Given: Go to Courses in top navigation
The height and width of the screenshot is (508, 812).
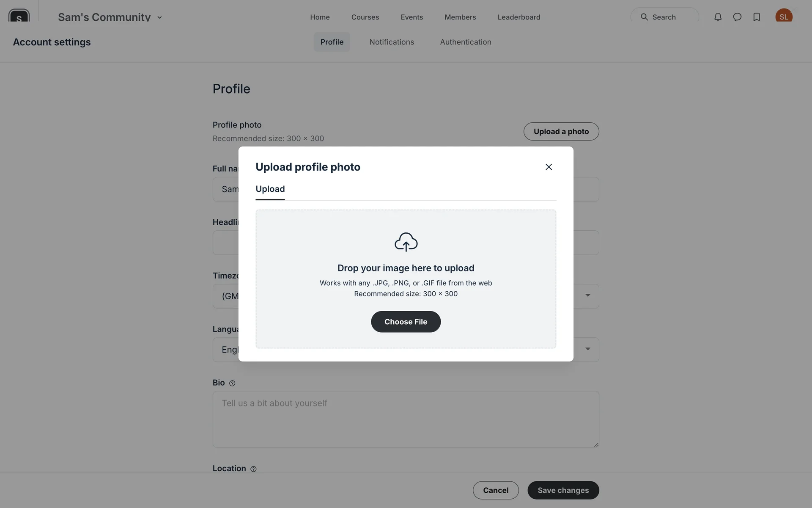Looking at the screenshot, I should click(365, 17).
